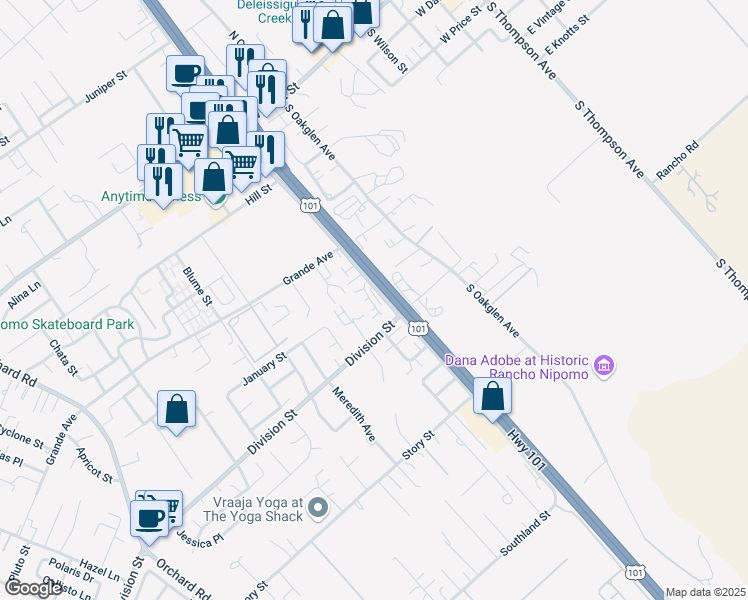
Task: Click the Orchard Rd label at the bottom
Action: (x=183, y=579)
